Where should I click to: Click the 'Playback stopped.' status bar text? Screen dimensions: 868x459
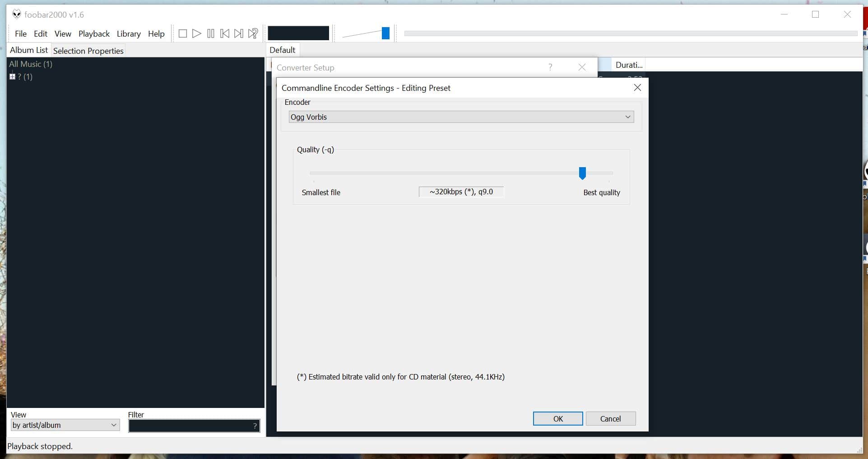click(40, 446)
